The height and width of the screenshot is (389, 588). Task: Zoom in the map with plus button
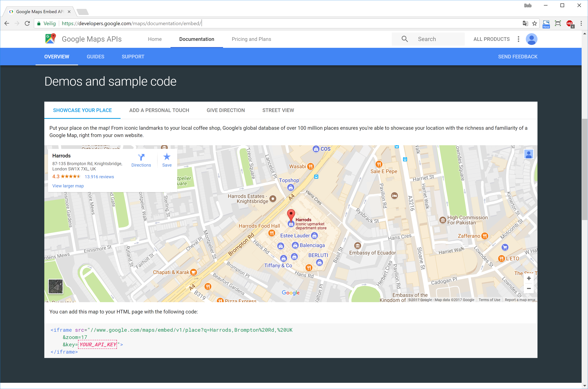[529, 278]
